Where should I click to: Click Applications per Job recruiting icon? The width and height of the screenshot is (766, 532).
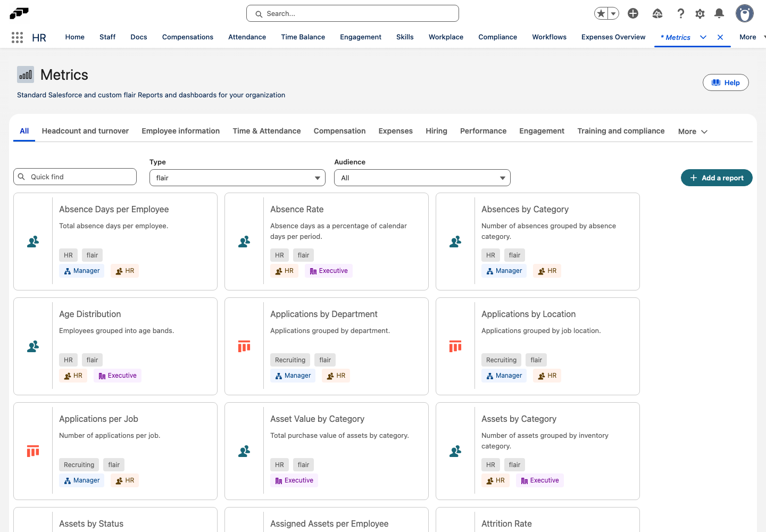33,451
